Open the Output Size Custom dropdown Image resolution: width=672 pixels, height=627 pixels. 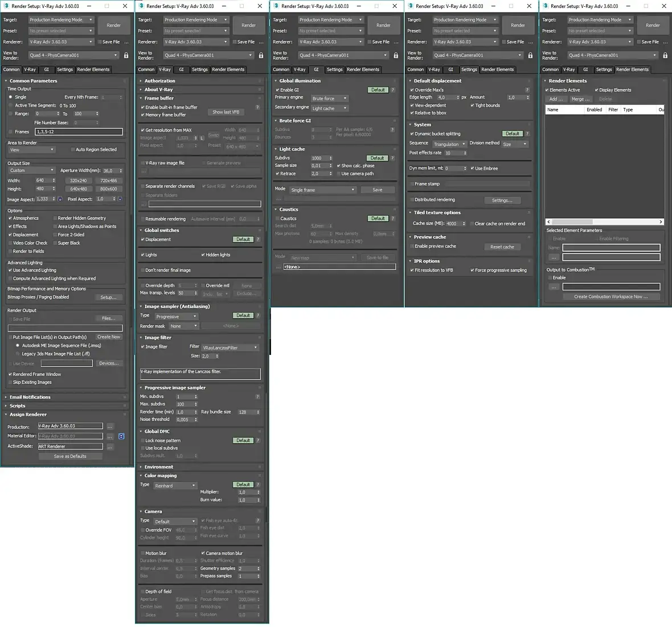point(32,171)
